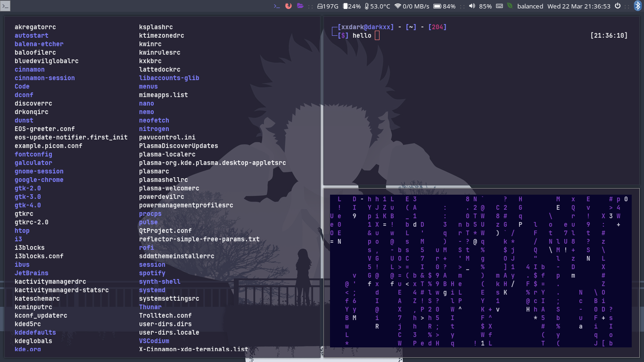Viewport: 644px width, 362px height.
Task: Click 'kdeglobals' file name
Action: 33,341
